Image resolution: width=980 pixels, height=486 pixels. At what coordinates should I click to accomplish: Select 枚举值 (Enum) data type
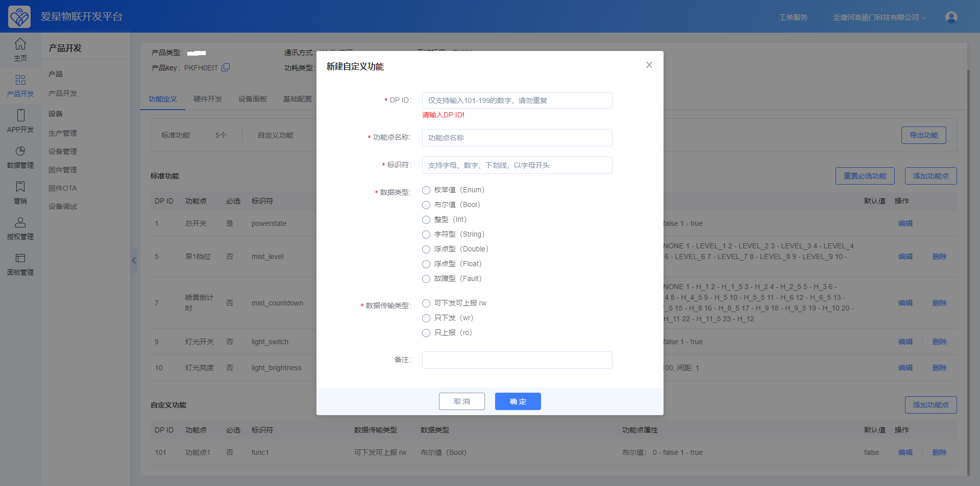click(x=426, y=190)
